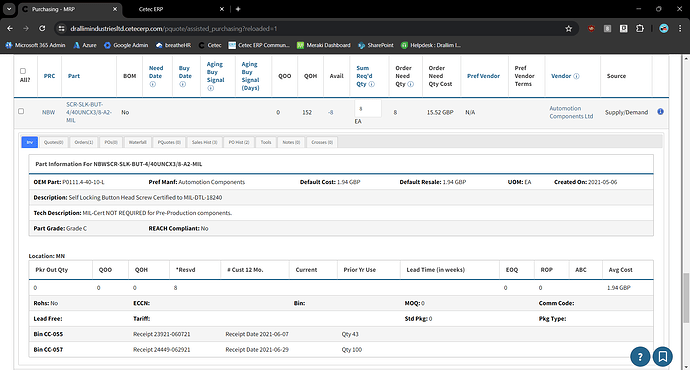This screenshot has width=690, height=370.
Task: Bookmark this page with the star icon
Action: tap(569, 29)
